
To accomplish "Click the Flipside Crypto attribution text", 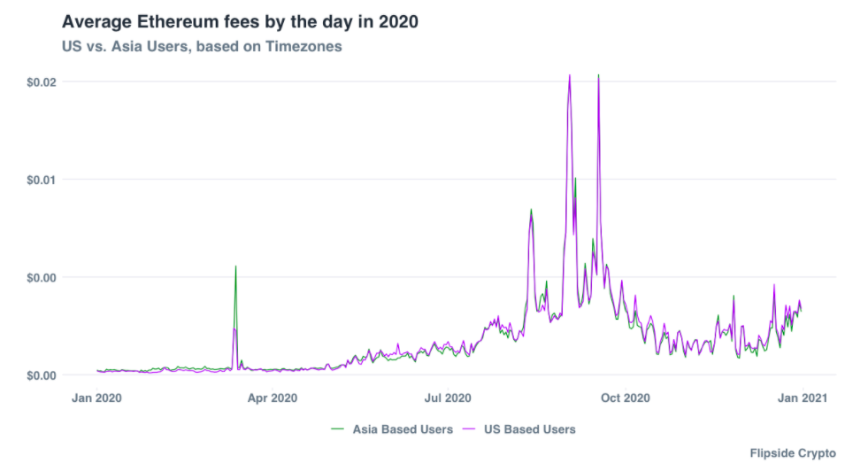I will (793, 453).
